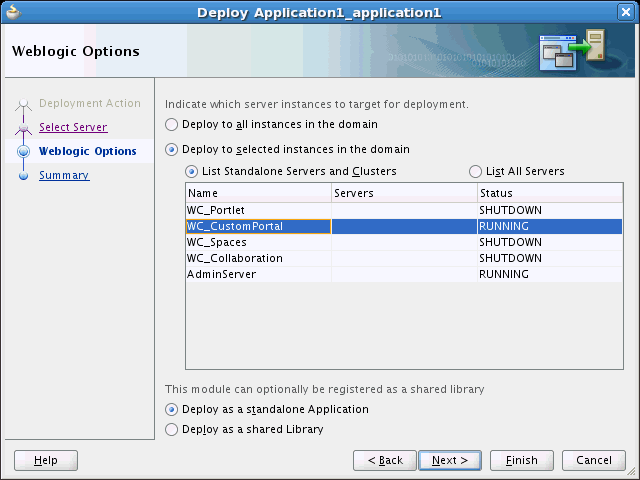
Task: Select the WC_Spaces server row
Action: tap(404, 242)
